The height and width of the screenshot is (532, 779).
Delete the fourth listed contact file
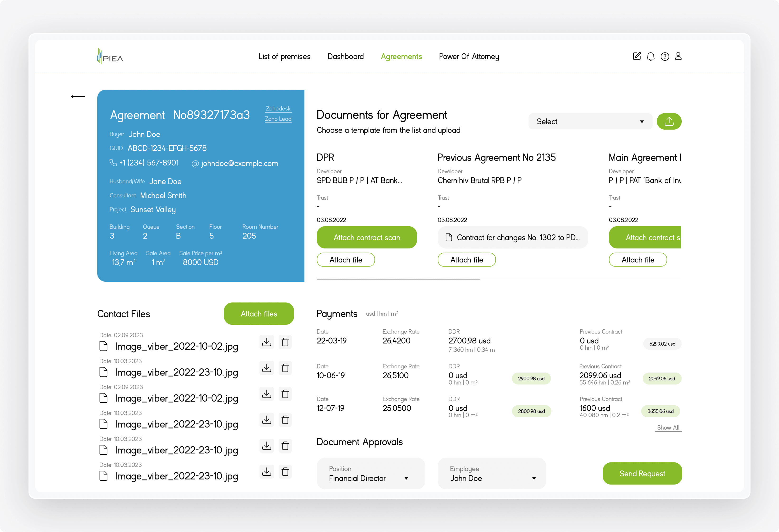pyautogui.click(x=285, y=420)
